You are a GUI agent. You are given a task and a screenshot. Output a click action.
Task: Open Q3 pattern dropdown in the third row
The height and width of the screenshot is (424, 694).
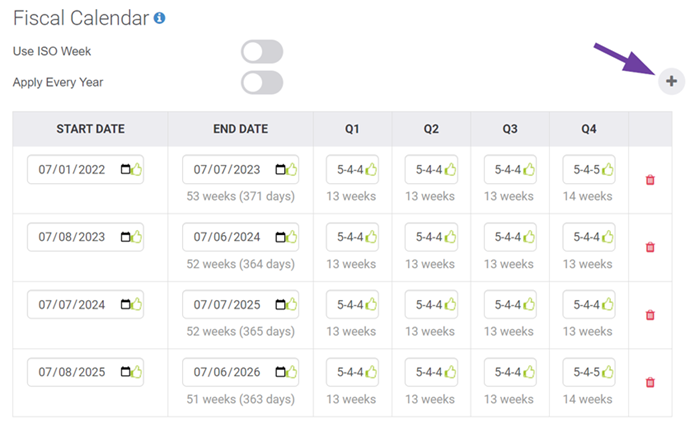[x=509, y=305]
